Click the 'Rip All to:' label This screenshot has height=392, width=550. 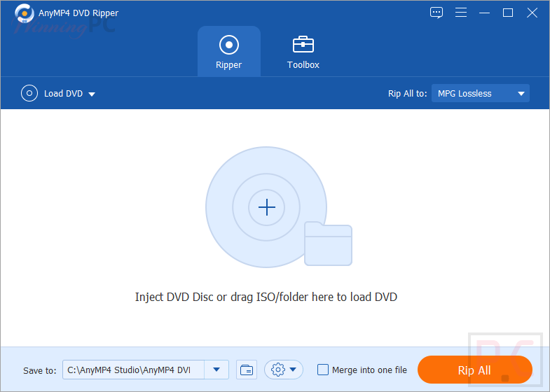[x=408, y=94]
